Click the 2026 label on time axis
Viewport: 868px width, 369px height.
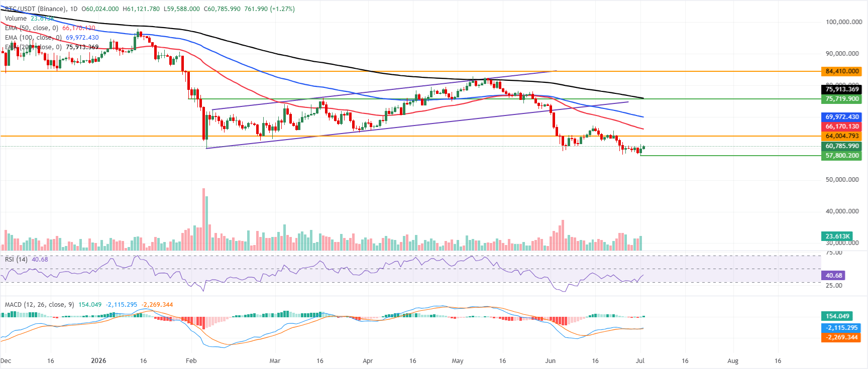98,360
